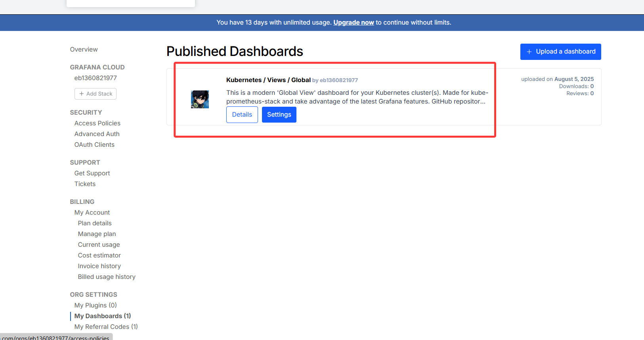This screenshot has width=644, height=340.
Task: Navigate to Advanced Auth
Action: tap(97, 134)
